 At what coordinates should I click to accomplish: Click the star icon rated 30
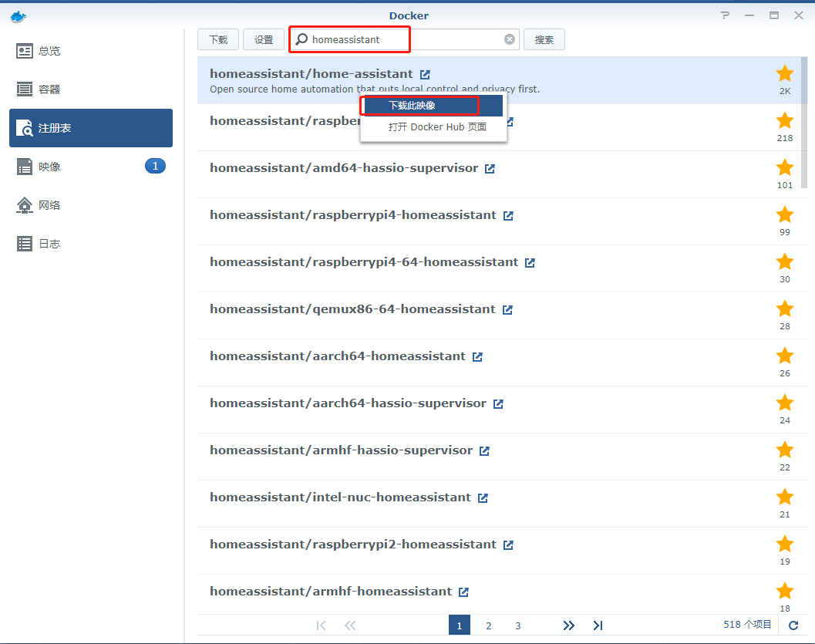tap(785, 262)
